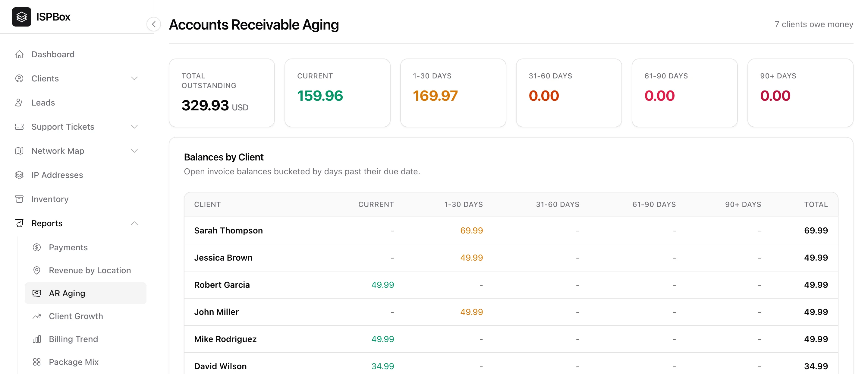The width and height of the screenshot is (868, 374).
Task: Click the Total Outstanding 329.93 USD card
Action: (222, 93)
